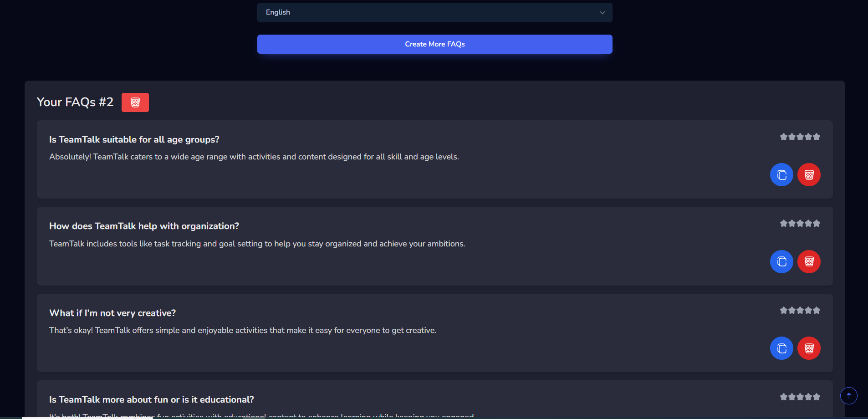Delete the 'suitable for all age groups' FAQ
This screenshot has width=868, height=419.
(x=809, y=175)
